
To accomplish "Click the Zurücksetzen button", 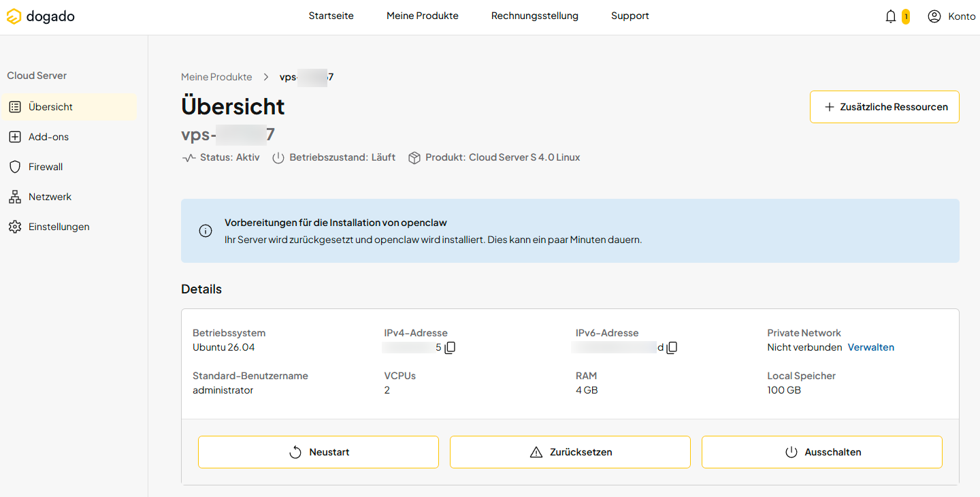I will tap(570, 452).
